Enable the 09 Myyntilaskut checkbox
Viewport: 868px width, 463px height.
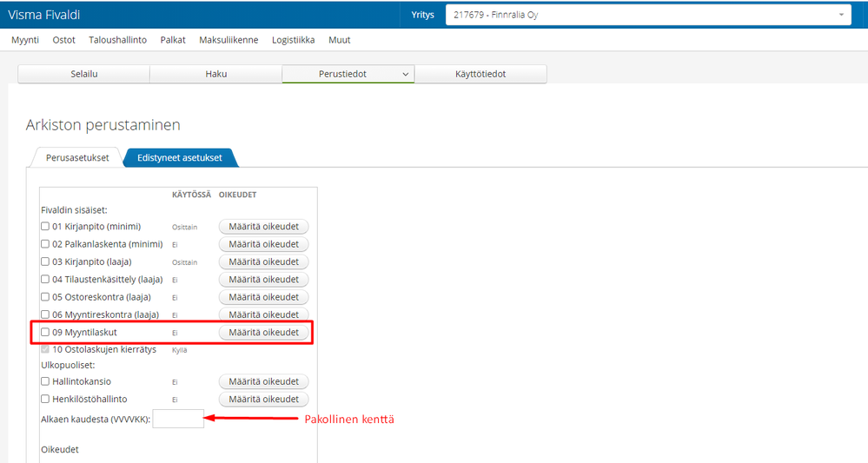(x=45, y=333)
